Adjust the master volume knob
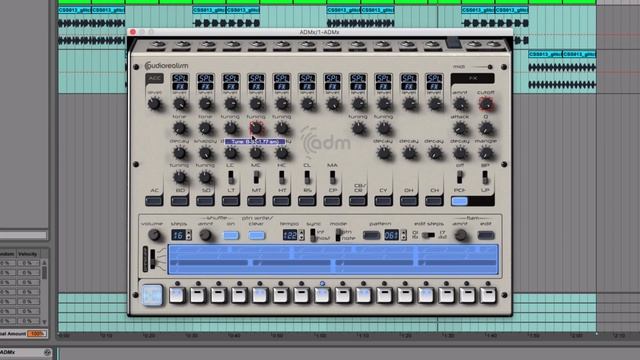The image size is (640, 360). coord(154,235)
